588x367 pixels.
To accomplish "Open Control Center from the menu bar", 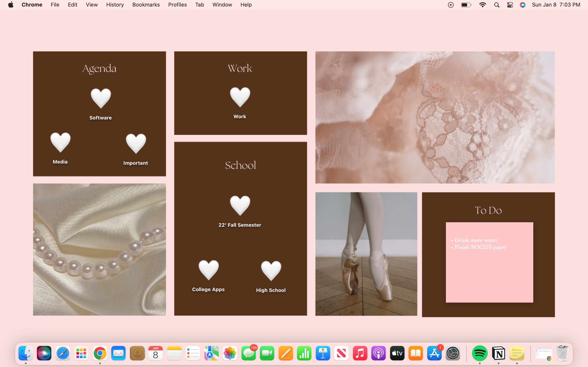I will pyautogui.click(x=510, y=5).
